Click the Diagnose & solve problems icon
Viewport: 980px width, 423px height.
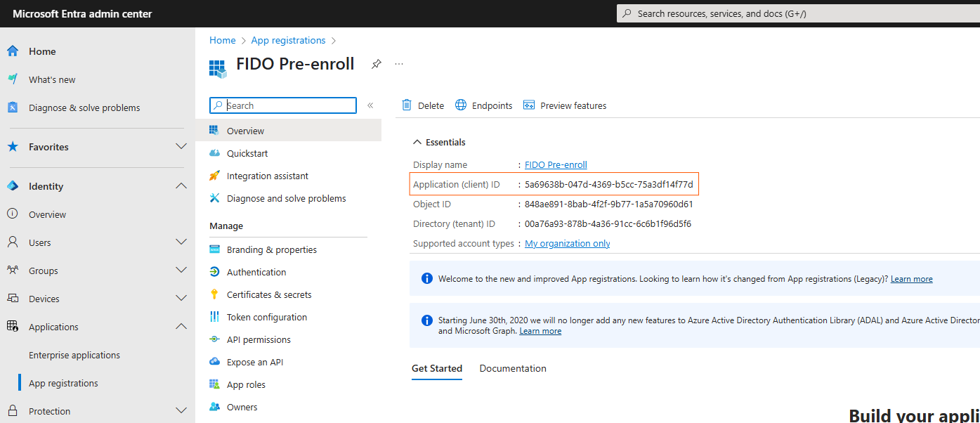coord(12,108)
